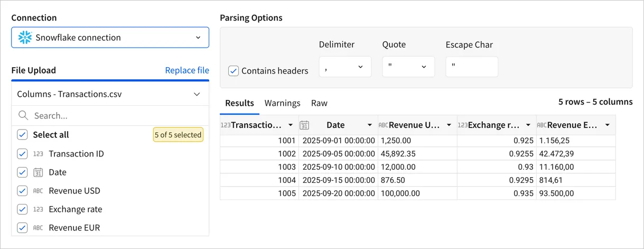The height and width of the screenshot is (249, 644).
Task: Uncheck the Exchange rate column checkbox
Action: (x=22, y=209)
